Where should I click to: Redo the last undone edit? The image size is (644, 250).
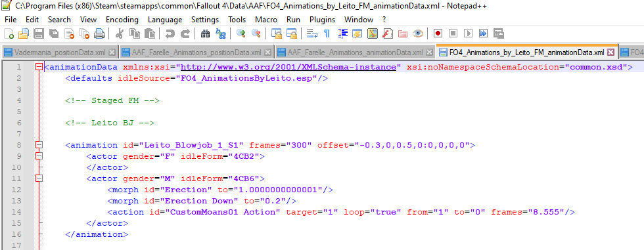(x=185, y=33)
